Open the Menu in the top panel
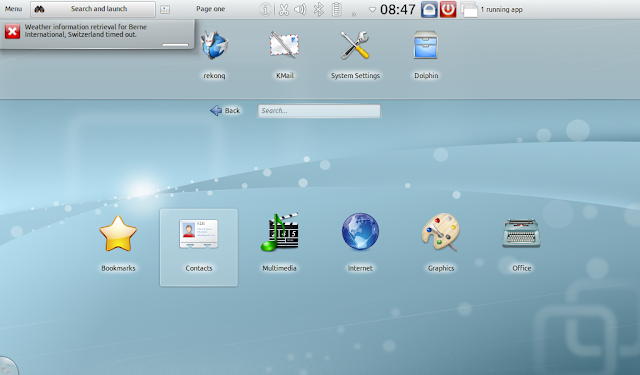Image resolution: width=640 pixels, height=375 pixels. pos(13,9)
